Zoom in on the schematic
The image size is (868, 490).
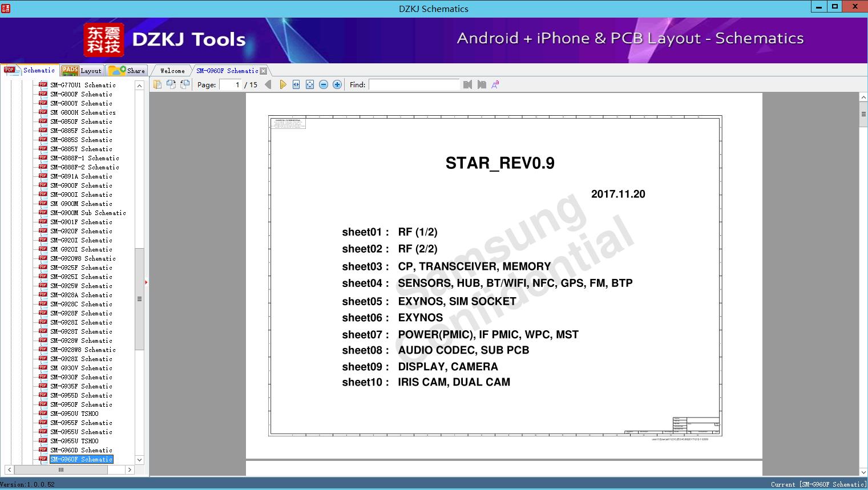(x=337, y=84)
